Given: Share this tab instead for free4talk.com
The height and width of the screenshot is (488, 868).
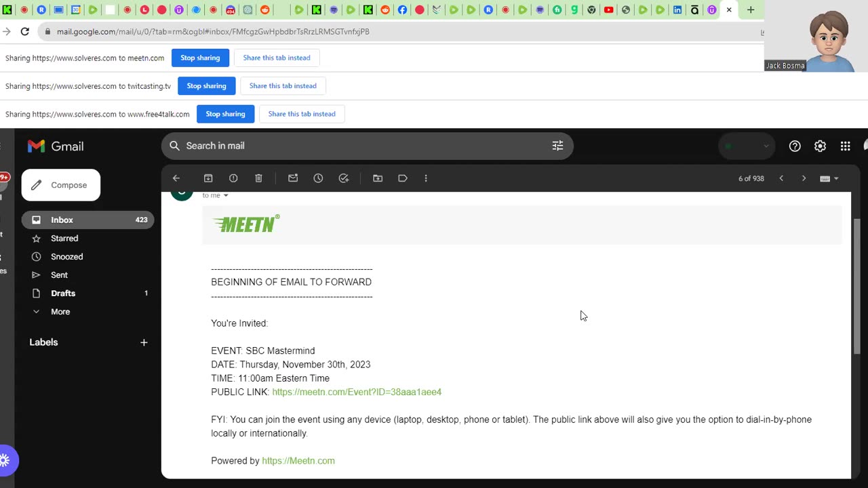Looking at the screenshot, I should (302, 114).
